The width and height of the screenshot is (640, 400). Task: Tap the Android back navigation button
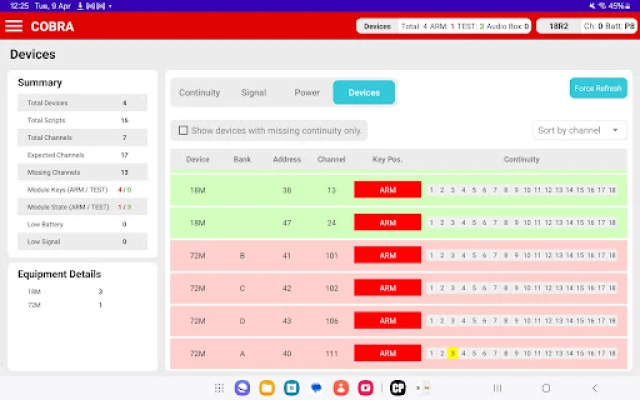coord(595,387)
